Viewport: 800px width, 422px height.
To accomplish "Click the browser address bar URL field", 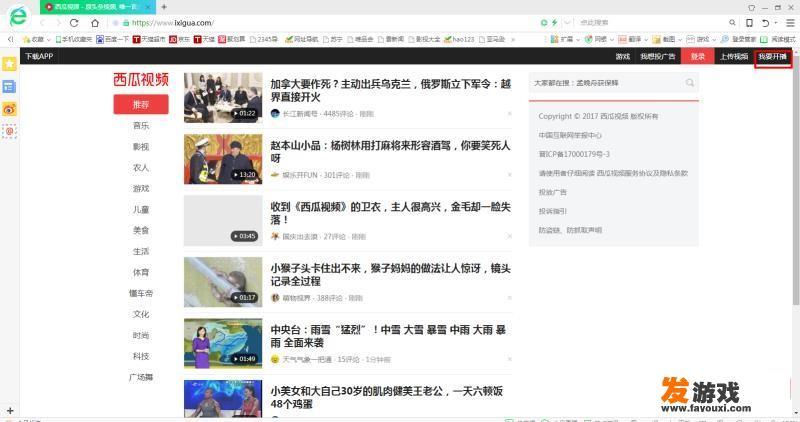I will coord(327,23).
